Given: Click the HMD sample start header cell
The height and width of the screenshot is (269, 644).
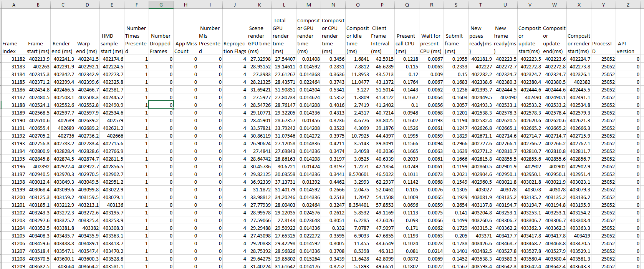Looking at the screenshot, I should 112,32.
